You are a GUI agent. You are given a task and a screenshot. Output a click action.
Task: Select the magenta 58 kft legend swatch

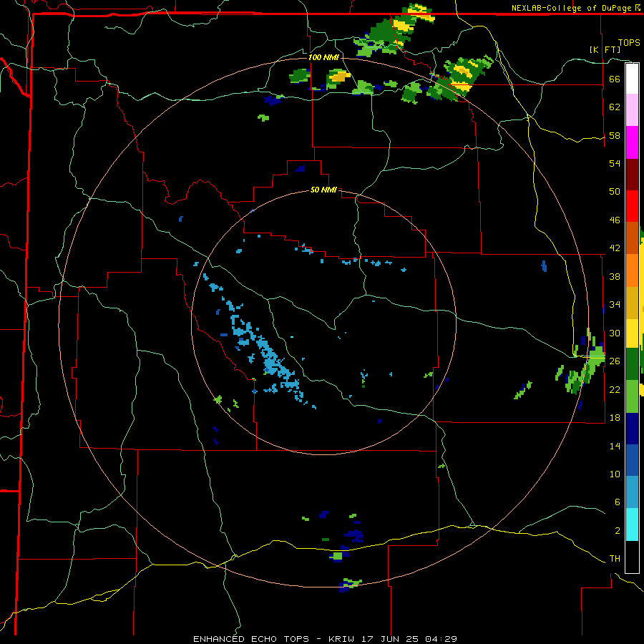tap(632, 142)
